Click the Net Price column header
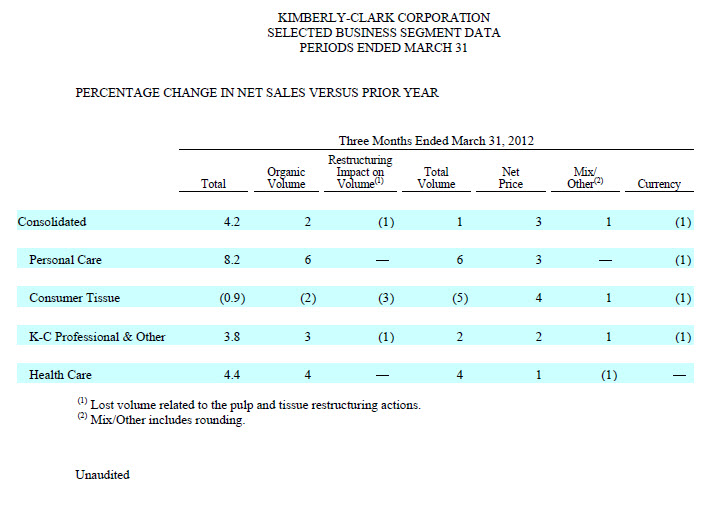Screen dimensions: 709x507 pyautogui.click(x=511, y=178)
